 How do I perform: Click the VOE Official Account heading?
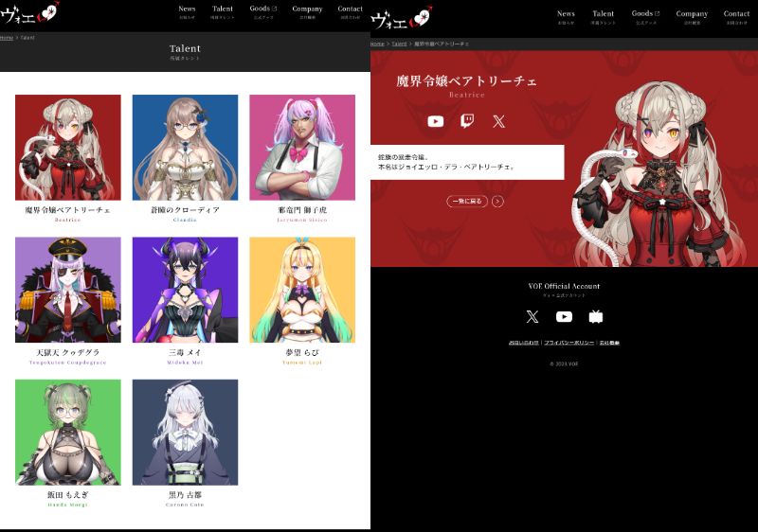(x=564, y=286)
